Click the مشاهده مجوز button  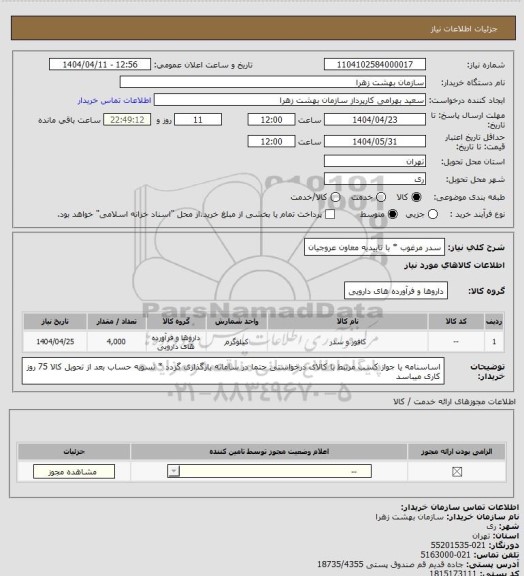pos(74,471)
